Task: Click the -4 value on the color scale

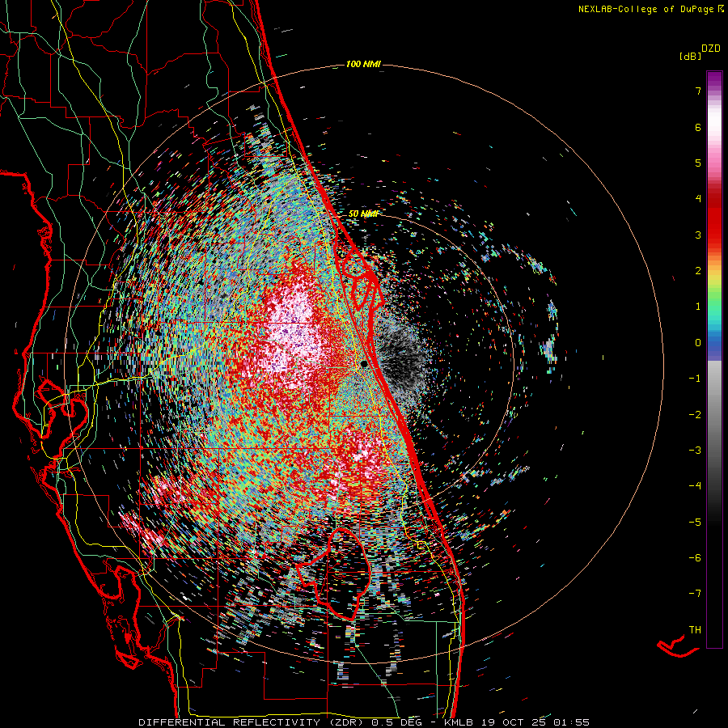Action: (x=695, y=486)
